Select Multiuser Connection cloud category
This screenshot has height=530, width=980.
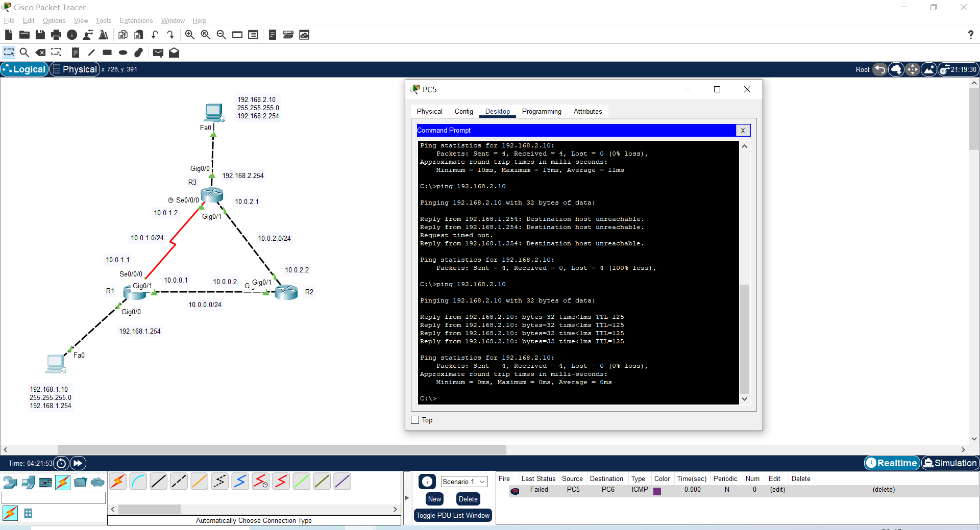pos(97,482)
